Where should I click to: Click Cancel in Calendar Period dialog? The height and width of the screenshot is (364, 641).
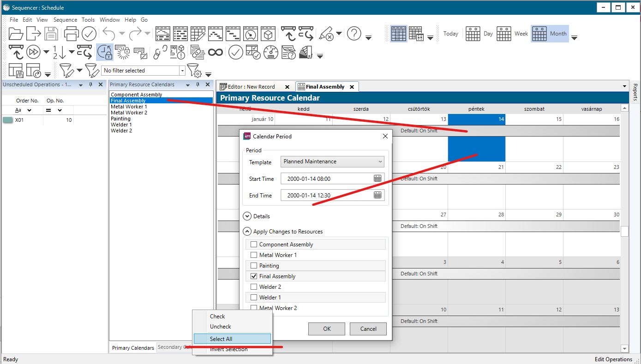click(x=368, y=329)
